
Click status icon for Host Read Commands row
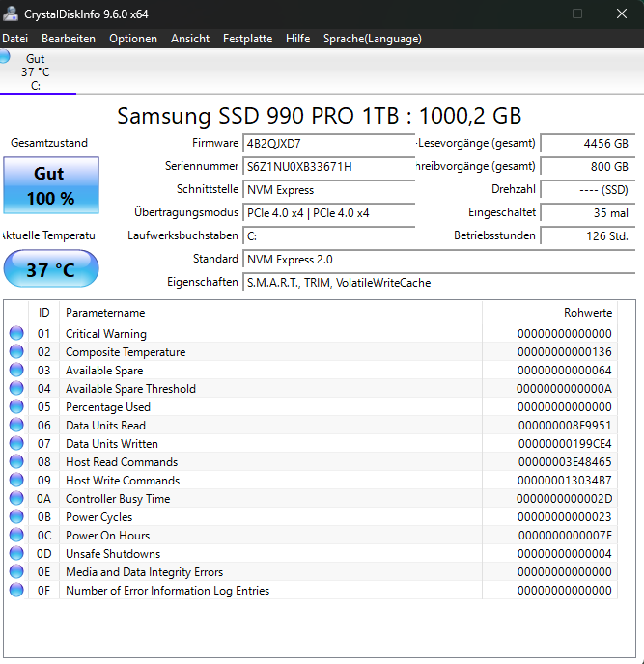(x=16, y=461)
